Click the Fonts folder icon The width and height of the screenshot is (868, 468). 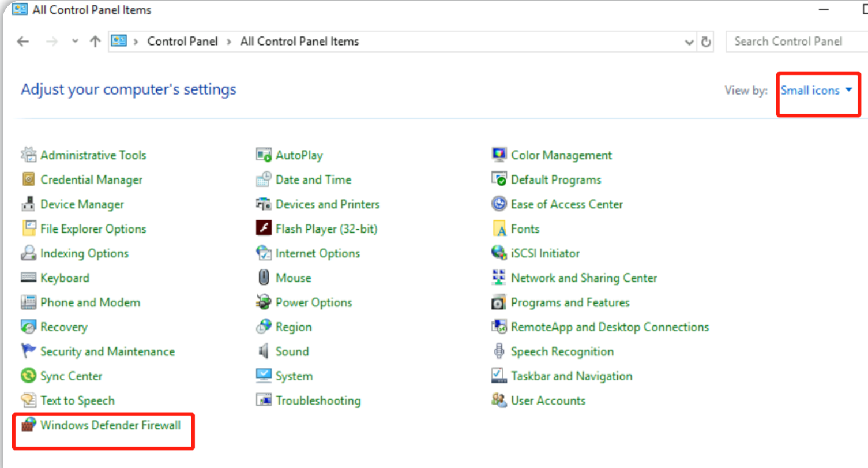499,229
